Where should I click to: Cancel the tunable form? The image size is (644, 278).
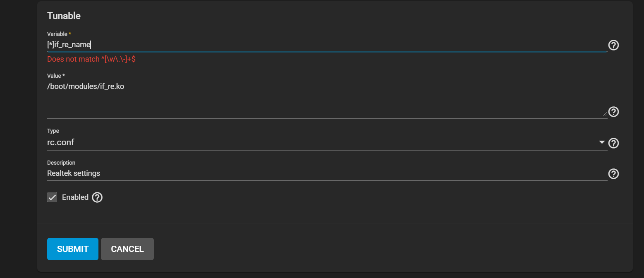127,249
